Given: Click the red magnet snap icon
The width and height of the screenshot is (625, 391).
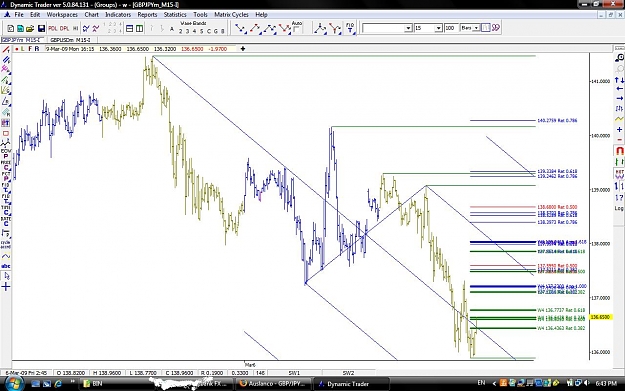Looking at the screenshot, I should coord(619,151).
